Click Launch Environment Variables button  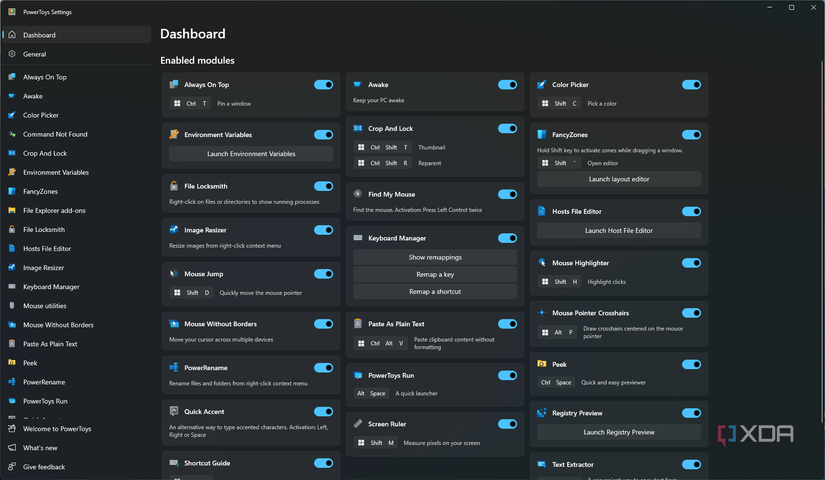pos(251,154)
